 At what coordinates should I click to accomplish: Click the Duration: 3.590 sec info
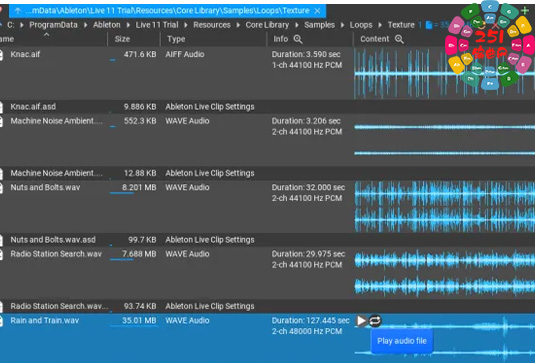pyautogui.click(x=306, y=55)
